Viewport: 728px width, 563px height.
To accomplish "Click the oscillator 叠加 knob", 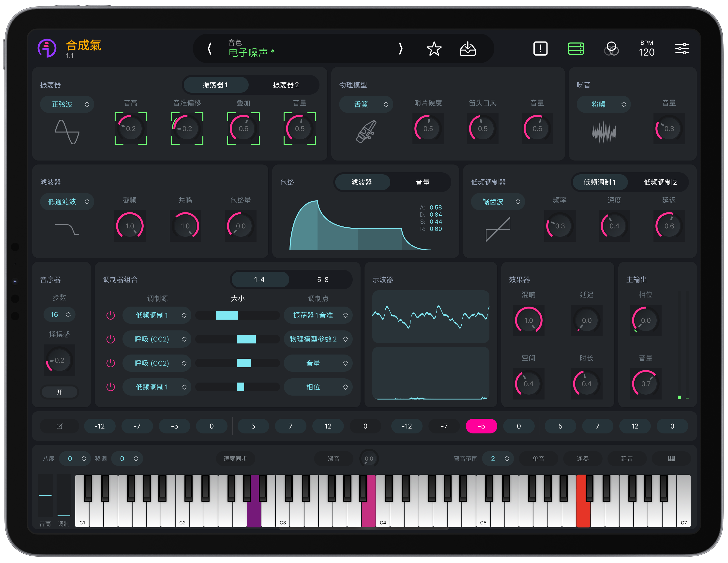I will (x=243, y=129).
